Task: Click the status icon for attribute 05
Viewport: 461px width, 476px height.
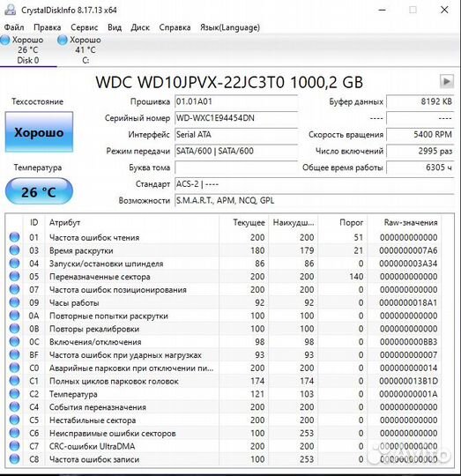Action: pos(14,276)
